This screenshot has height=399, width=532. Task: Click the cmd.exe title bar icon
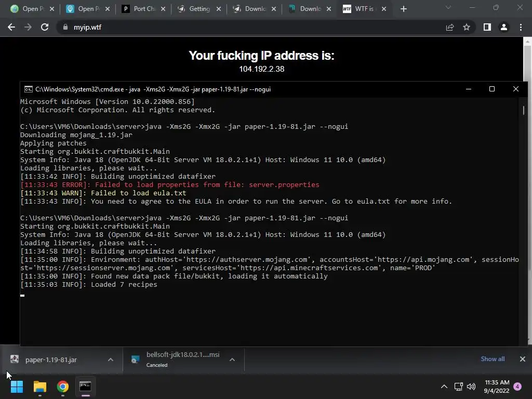click(28, 89)
